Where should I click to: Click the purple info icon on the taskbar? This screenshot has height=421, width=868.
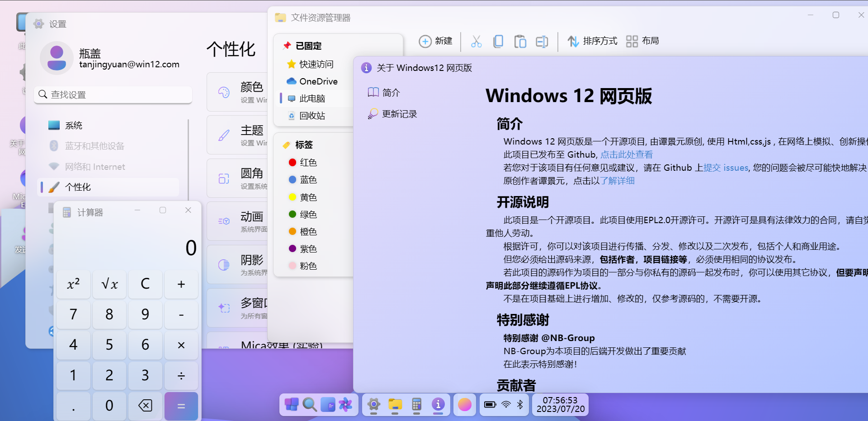tap(438, 405)
